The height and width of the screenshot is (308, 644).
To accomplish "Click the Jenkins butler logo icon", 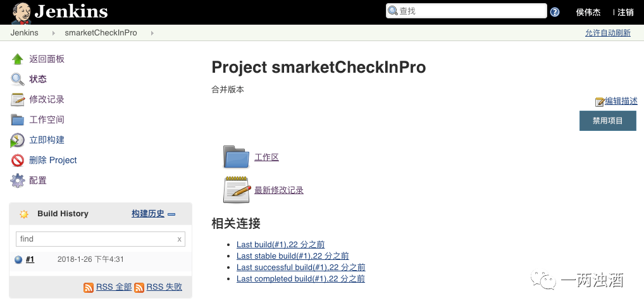I will click(x=21, y=13).
